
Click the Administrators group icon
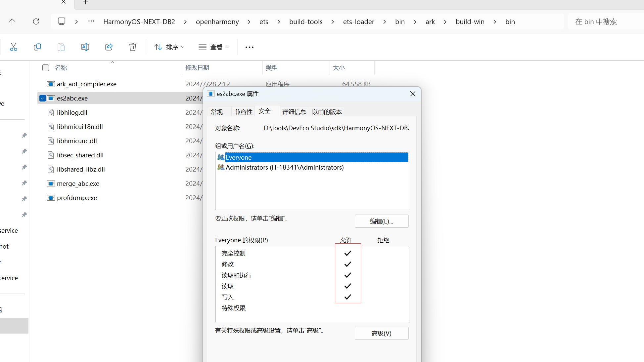[221, 167]
